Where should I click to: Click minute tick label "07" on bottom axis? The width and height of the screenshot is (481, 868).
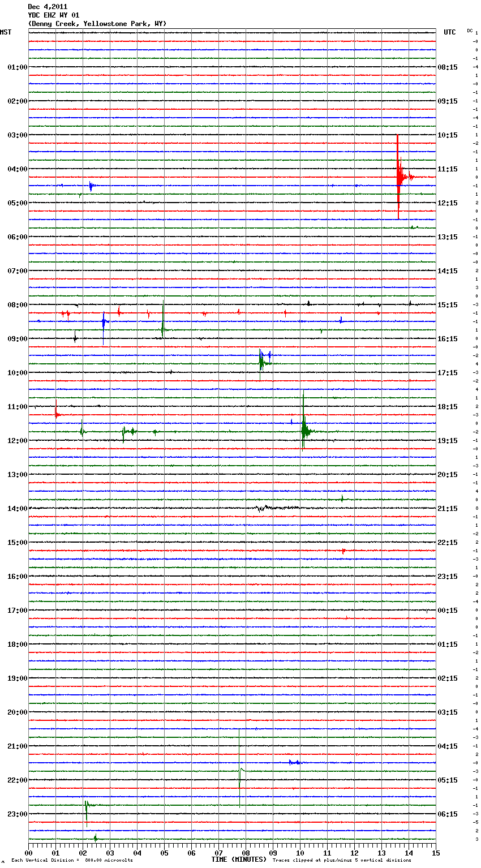218,853
